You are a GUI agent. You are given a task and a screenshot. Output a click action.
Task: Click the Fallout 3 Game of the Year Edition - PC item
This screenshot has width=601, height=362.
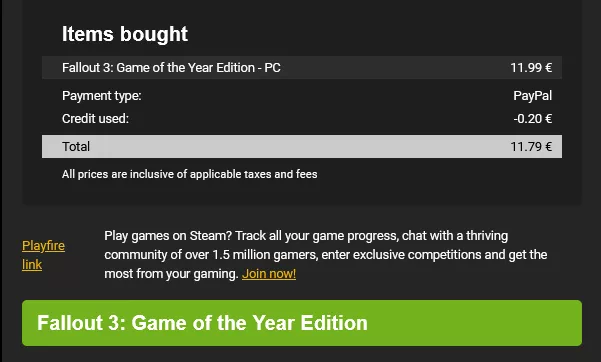pos(171,68)
